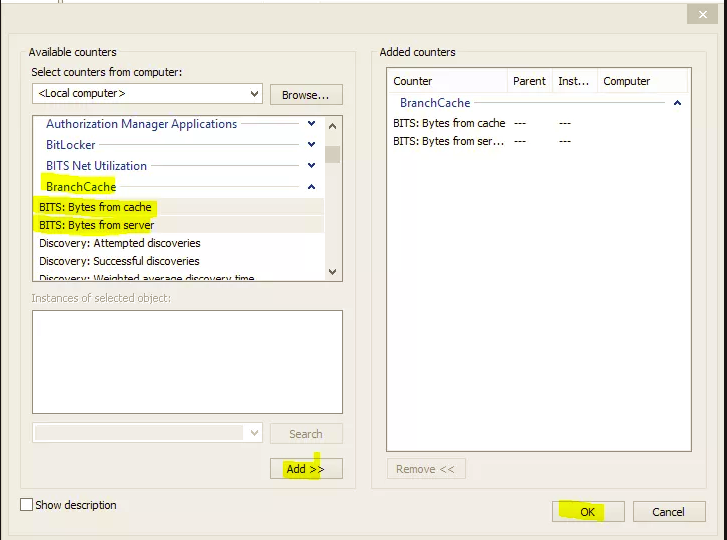
Task: Click the Instances of selected object box
Action: (187, 362)
